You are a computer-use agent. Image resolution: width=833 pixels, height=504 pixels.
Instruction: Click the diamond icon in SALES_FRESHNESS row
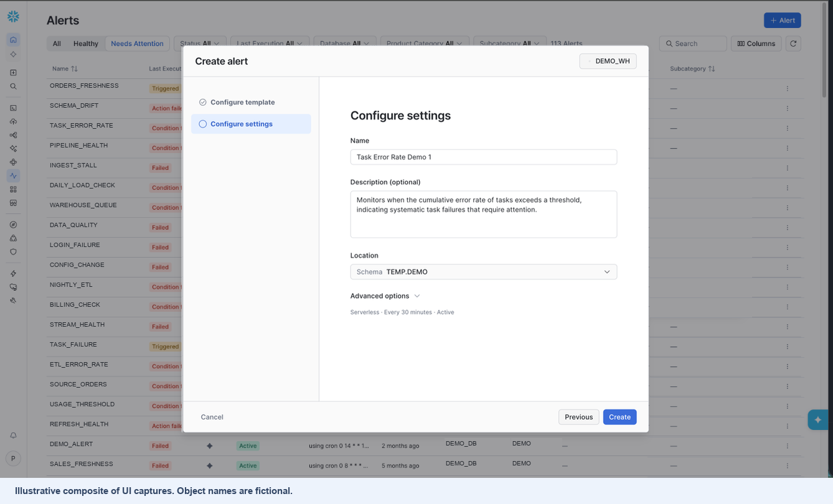click(x=210, y=466)
